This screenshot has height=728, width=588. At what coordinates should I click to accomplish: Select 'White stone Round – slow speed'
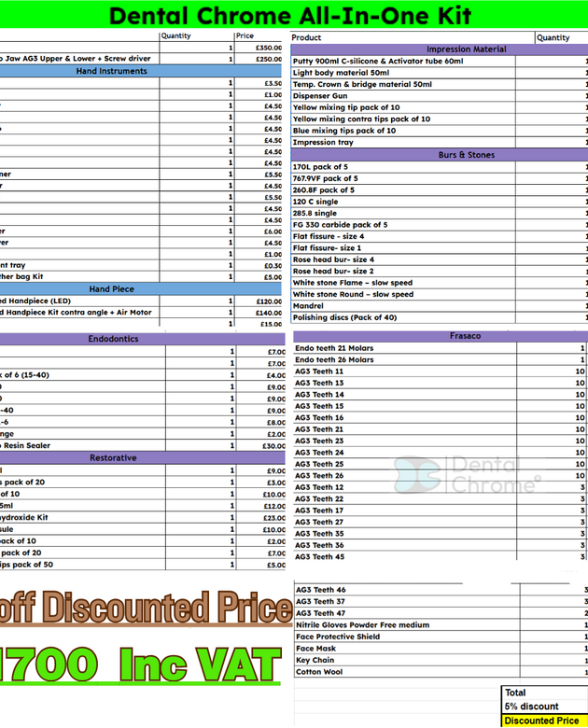pyautogui.click(x=353, y=294)
